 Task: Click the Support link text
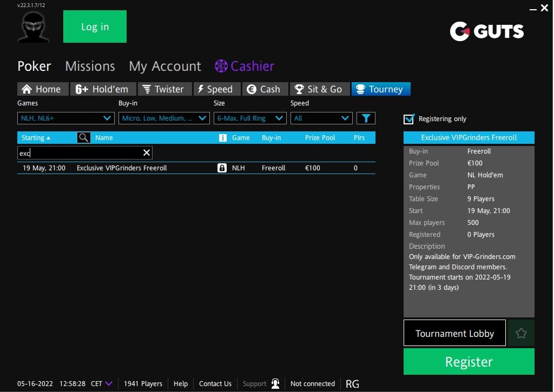click(x=254, y=383)
